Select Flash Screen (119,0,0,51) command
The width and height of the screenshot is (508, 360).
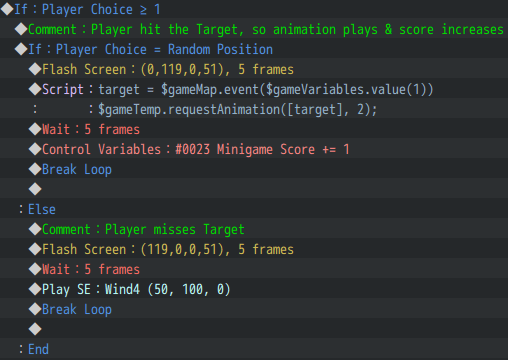[254, 249]
